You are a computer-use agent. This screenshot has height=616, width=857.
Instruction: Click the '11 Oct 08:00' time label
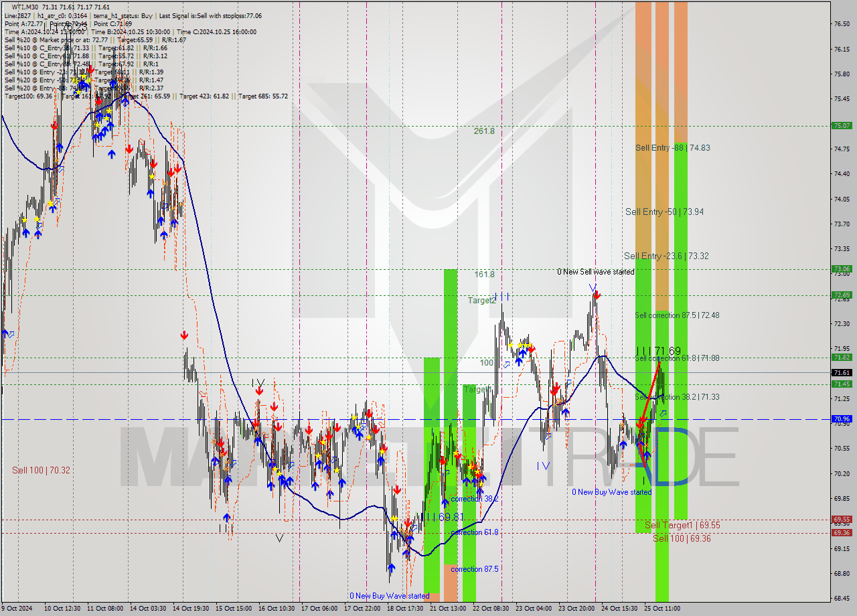click(x=104, y=609)
